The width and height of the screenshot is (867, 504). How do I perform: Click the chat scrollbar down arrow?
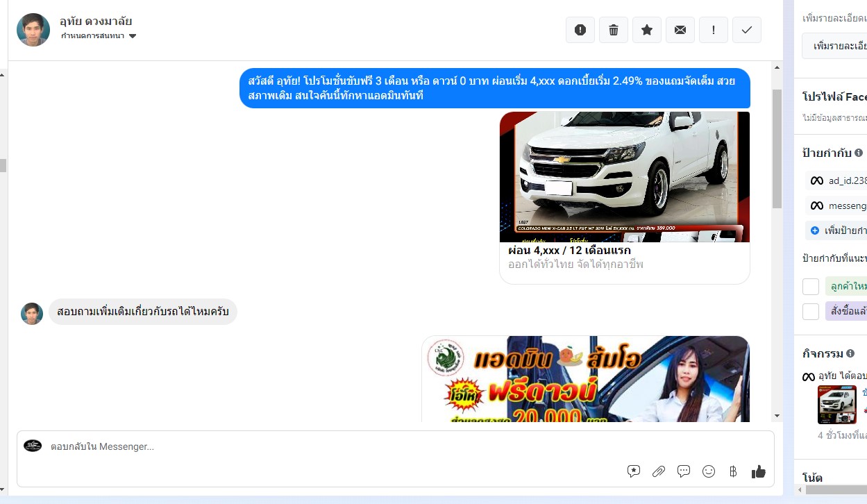(777, 416)
